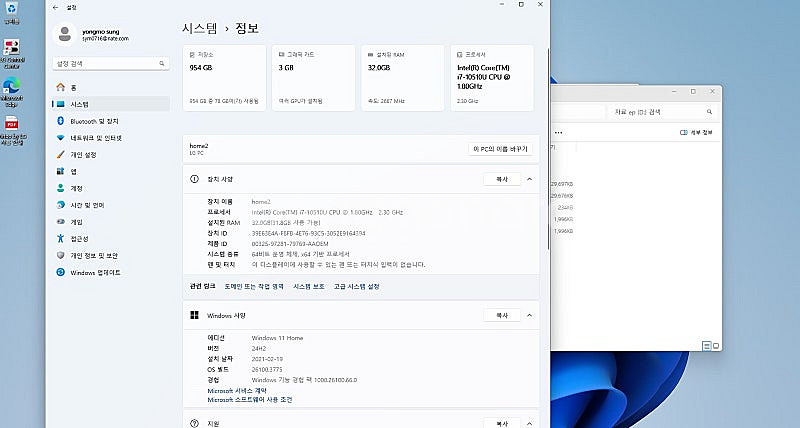Screen dimensions: 800x428
Task: Open 네트워크 및 인터넷 settings
Action: pyautogui.click(x=111, y=138)
